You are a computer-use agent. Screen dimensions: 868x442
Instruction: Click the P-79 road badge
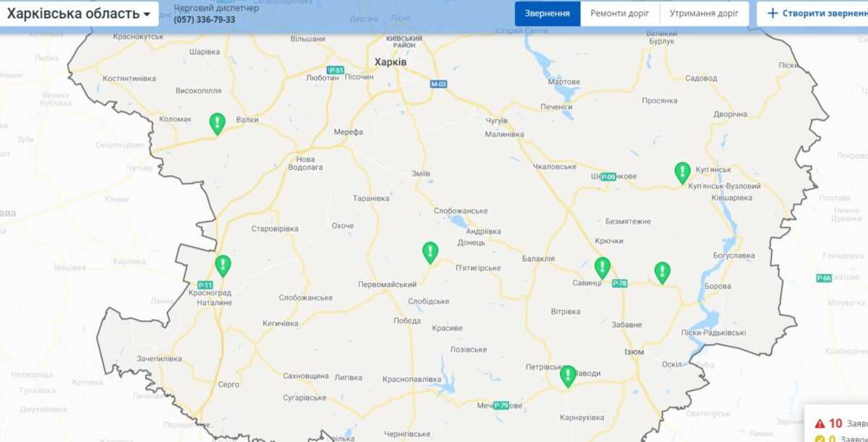coord(502,405)
